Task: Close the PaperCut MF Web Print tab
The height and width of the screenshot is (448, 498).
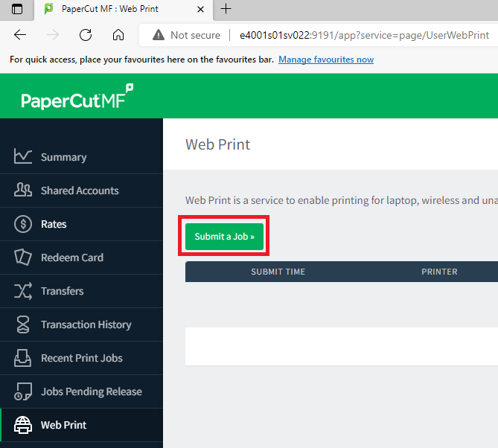Action: pyautogui.click(x=200, y=9)
